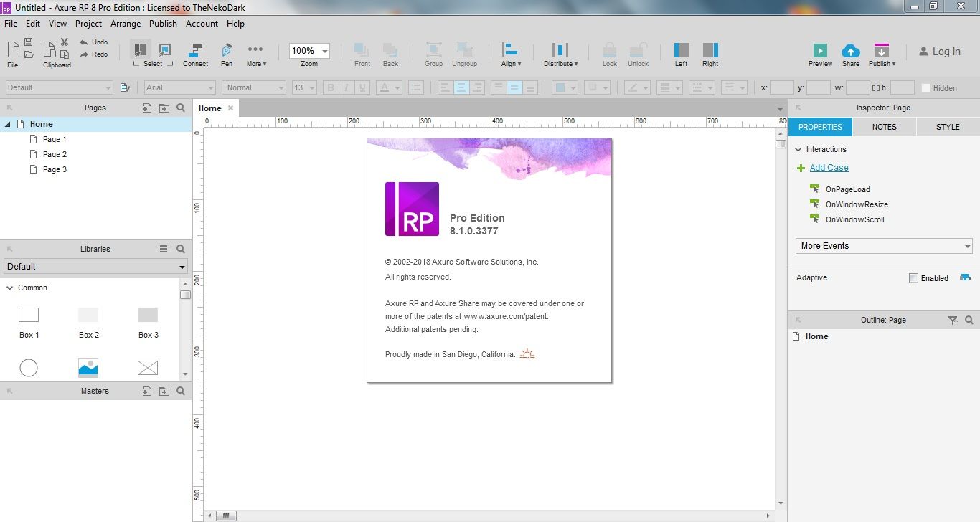
Task: Click the Open folder icon in toolbar
Action: click(29, 54)
